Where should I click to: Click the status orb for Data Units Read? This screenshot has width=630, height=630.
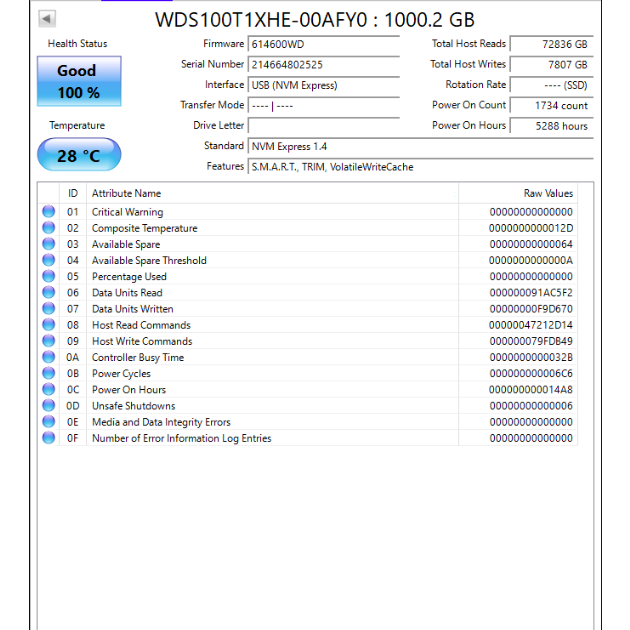click(x=49, y=292)
